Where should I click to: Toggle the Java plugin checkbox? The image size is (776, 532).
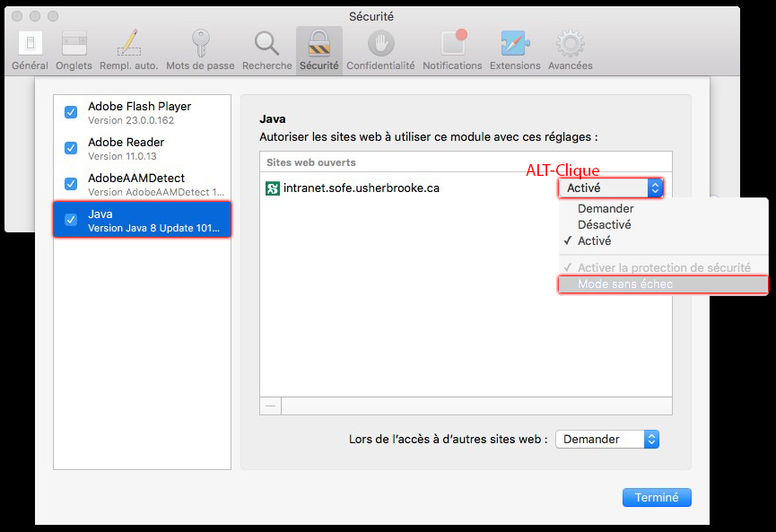tap(71, 220)
